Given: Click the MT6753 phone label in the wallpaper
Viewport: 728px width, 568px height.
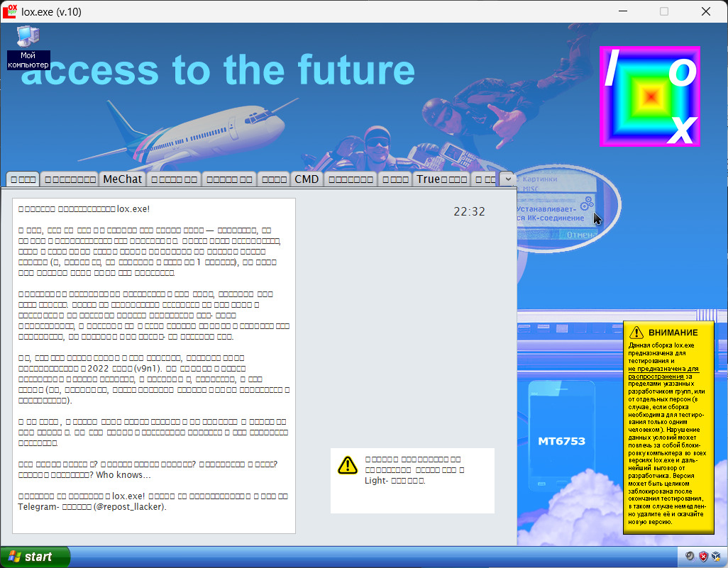Looking at the screenshot, I should tap(561, 441).
